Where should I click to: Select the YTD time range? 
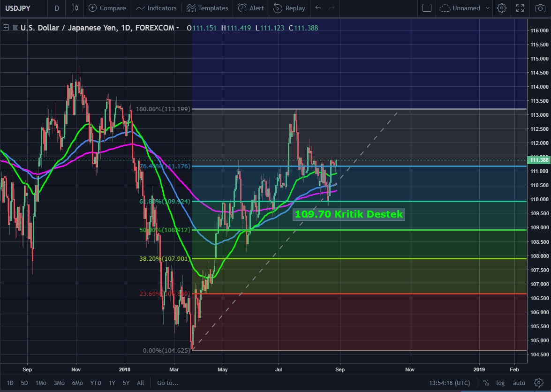96,383
